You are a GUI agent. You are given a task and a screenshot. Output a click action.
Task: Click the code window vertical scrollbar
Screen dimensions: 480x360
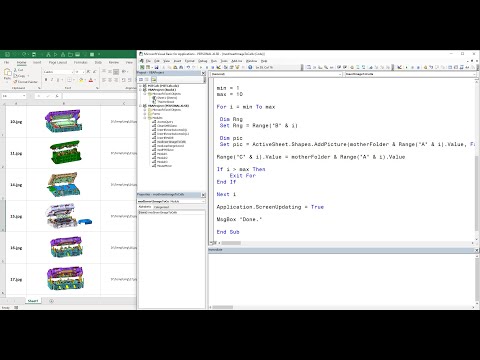(x=476, y=160)
